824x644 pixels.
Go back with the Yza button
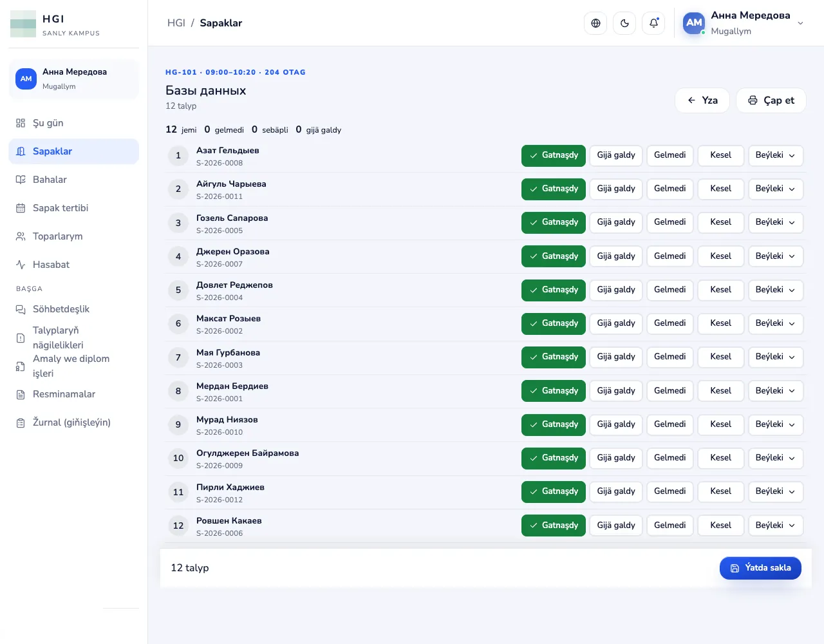(x=702, y=100)
